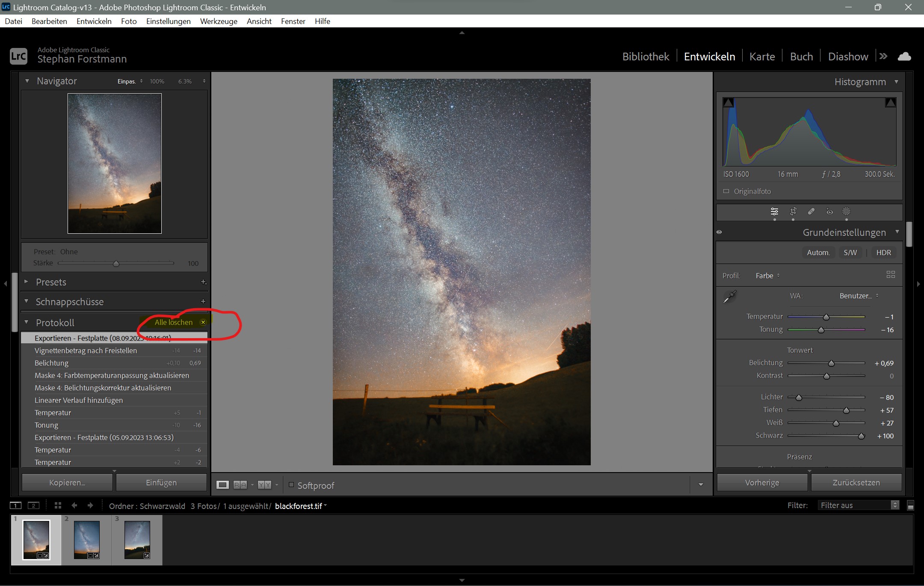
Task: Click the Einfügen button
Action: pyautogui.click(x=161, y=482)
